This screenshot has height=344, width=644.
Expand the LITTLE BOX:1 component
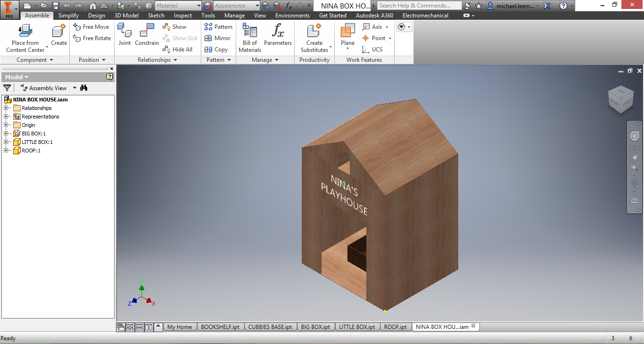point(6,142)
